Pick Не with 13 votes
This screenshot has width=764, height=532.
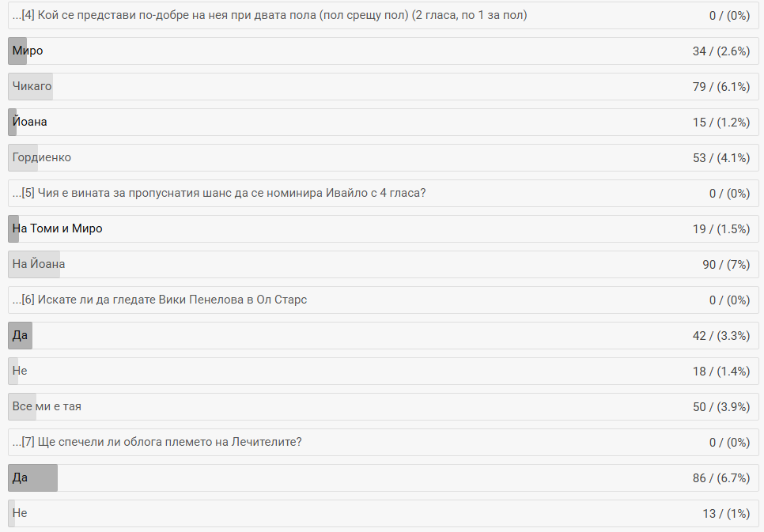point(20,513)
